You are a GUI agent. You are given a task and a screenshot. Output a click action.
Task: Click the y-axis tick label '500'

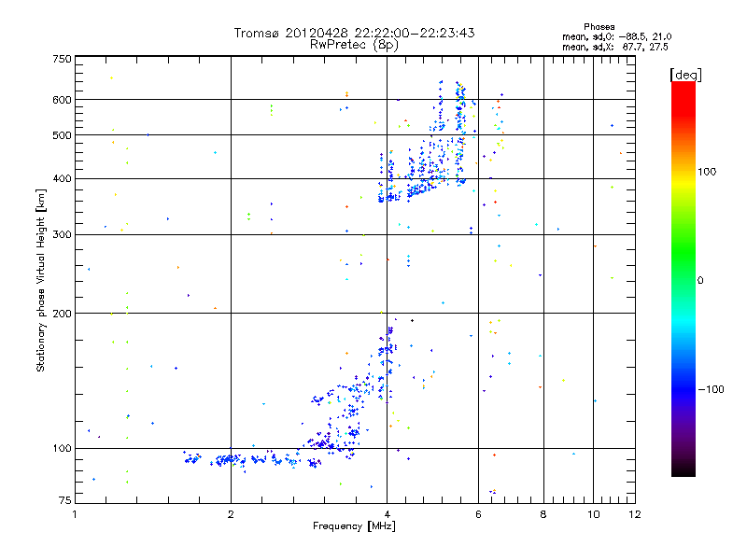pyautogui.click(x=62, y=135)
